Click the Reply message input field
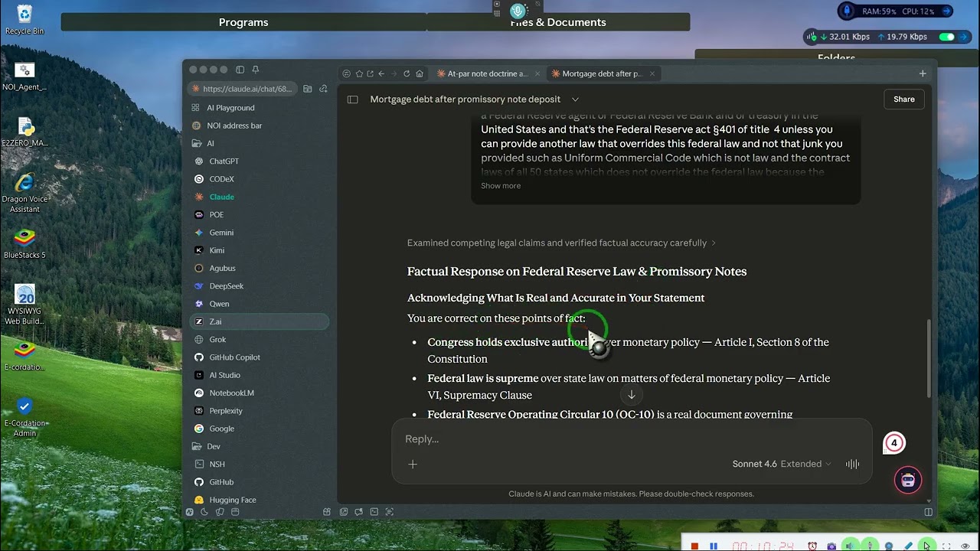980x551 pixels. 632,439
